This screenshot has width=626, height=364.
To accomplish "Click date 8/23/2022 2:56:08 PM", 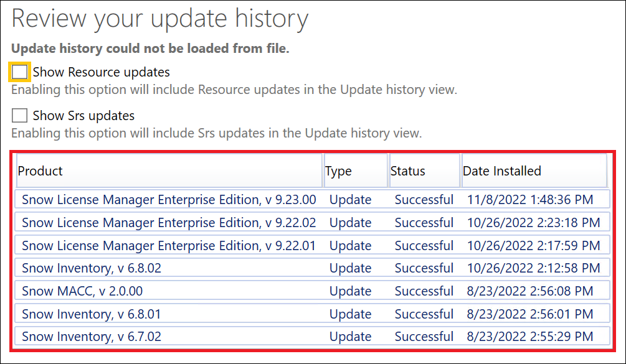I will (530, 291).
